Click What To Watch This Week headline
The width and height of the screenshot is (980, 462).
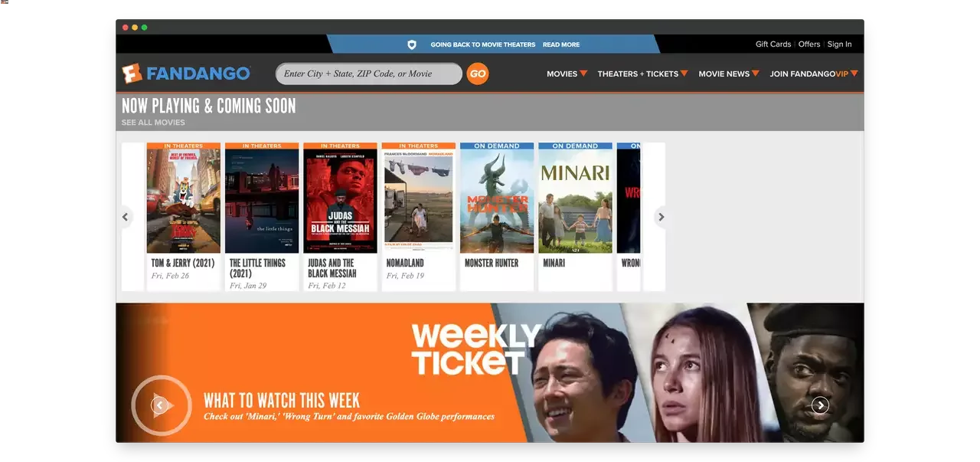(282, 401)
